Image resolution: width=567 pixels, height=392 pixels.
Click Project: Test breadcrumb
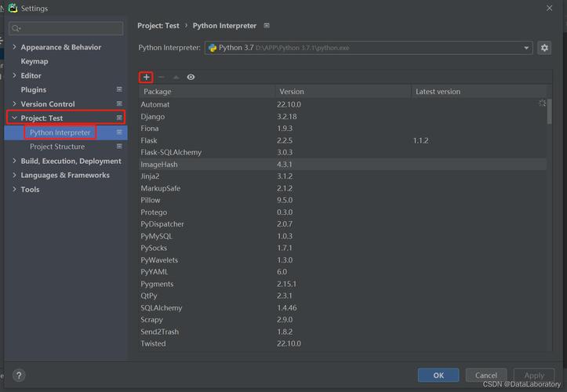158,26
